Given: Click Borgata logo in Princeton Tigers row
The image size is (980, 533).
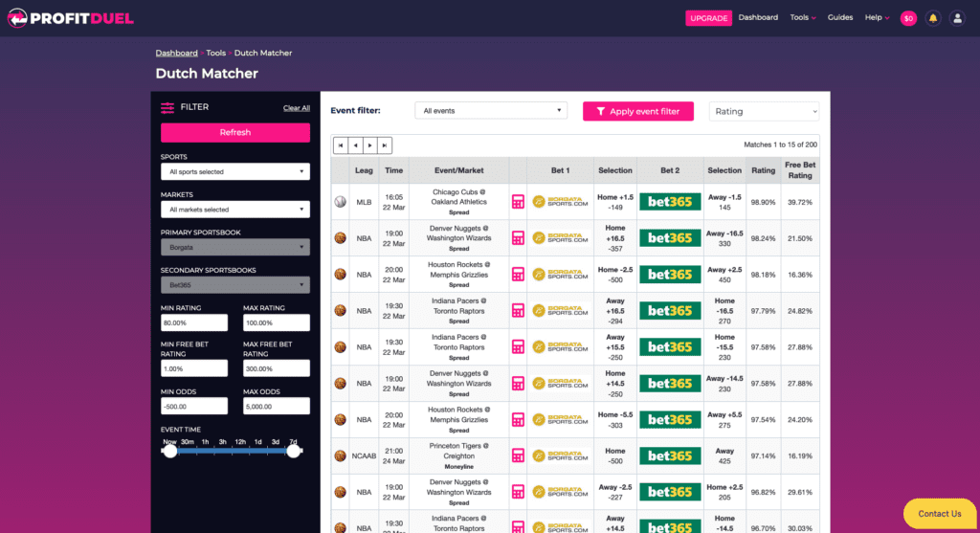Looking at the screenshot, I should tap(561, 455).
